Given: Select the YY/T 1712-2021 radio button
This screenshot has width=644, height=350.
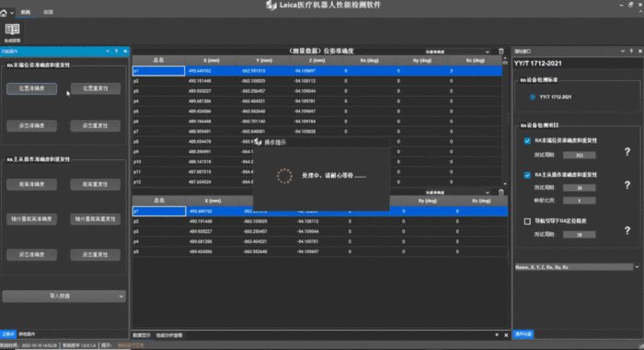Looking at the screenshot, I should pos(533,97).
